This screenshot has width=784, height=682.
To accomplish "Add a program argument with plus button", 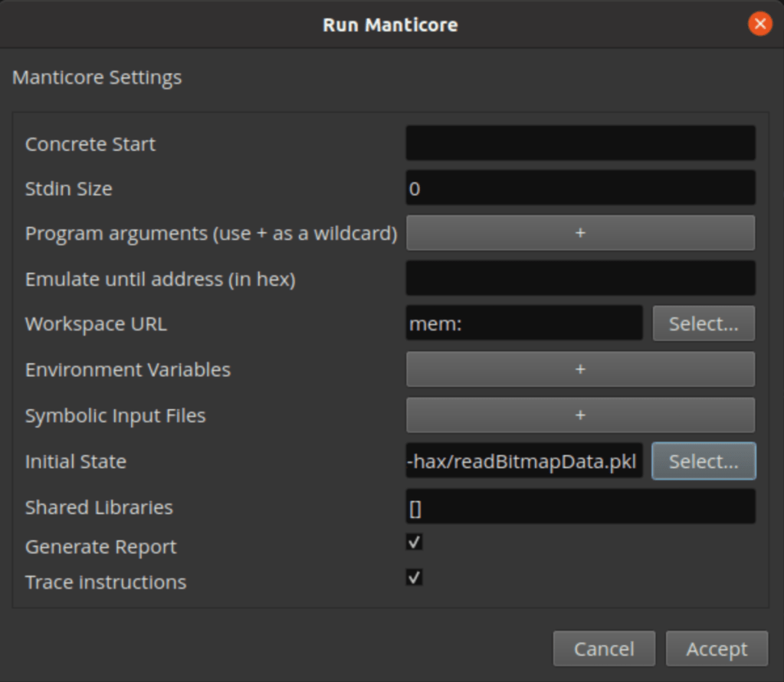I will (580, 233).
